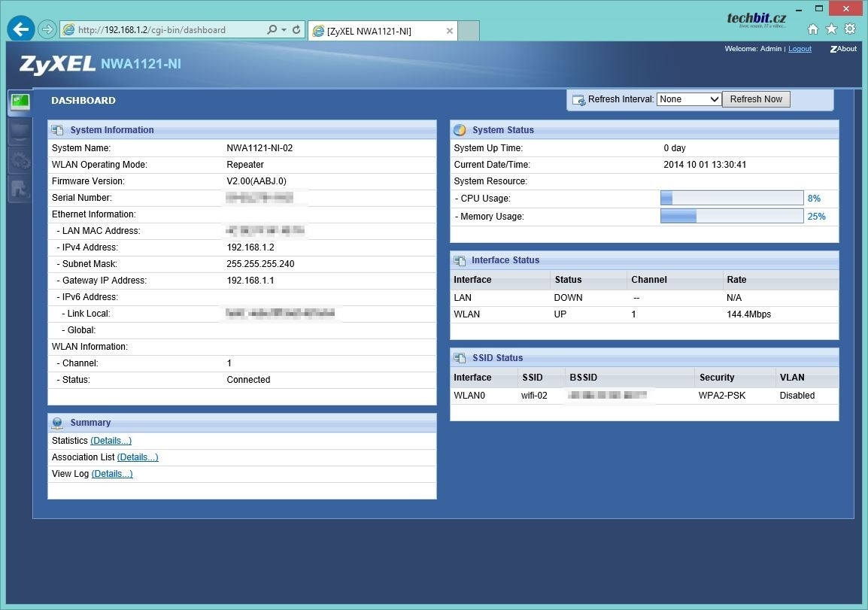Open Statistics Details link
The height and width of the screenshot is (610, 868).
pyautogui.click(x=111, y=441)
